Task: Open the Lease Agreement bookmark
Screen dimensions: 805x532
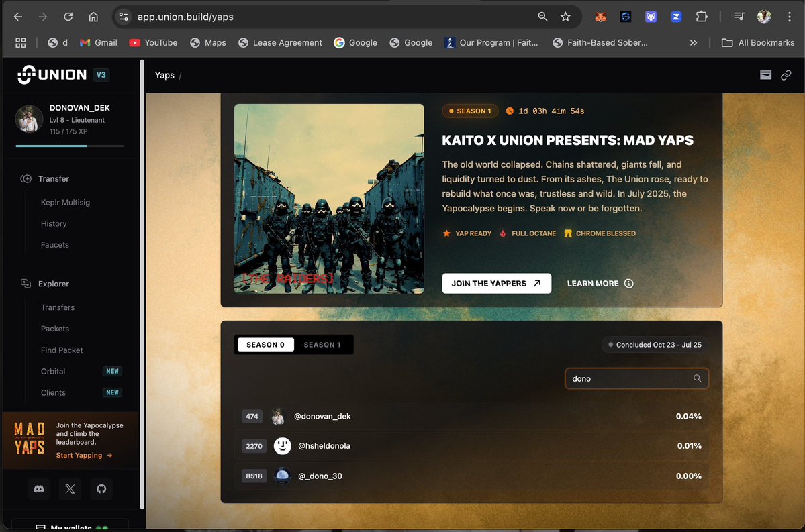Action: coord(281,42)
